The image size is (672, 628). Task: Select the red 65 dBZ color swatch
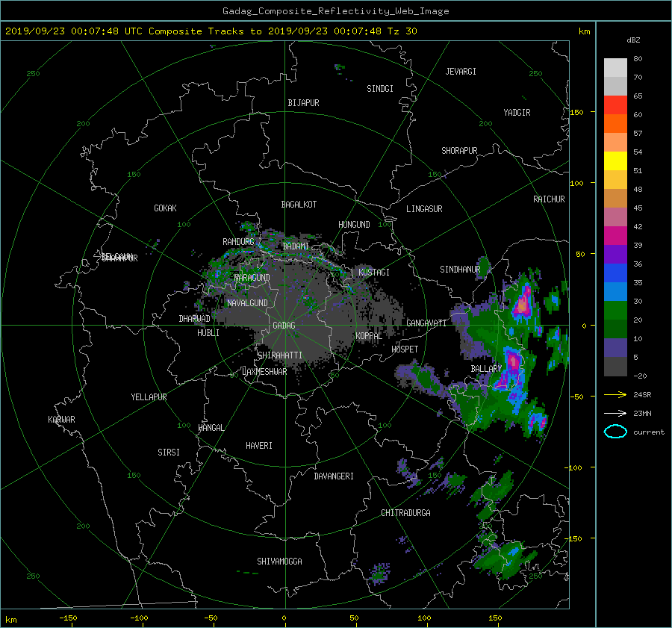tap(615, 105)
